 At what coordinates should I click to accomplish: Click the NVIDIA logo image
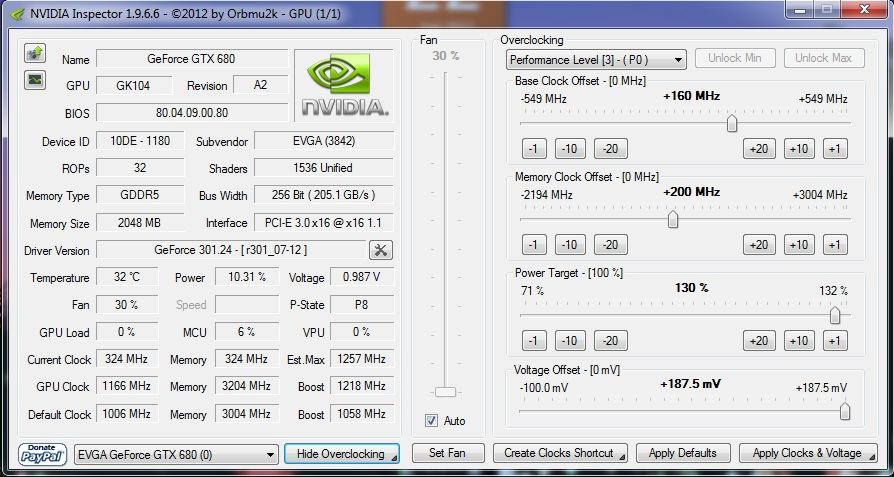tap(344, 85)
